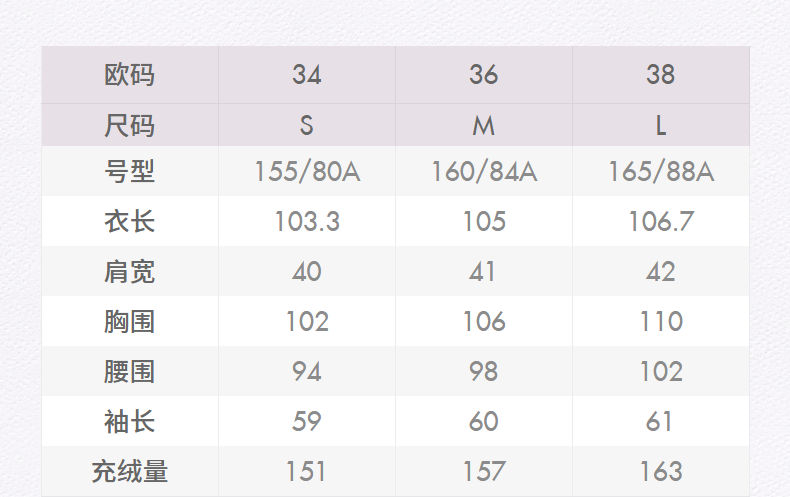The height and width of the screenshot is (497, 790).
Task: Click the 充绒量 row label
Action: tap(130, 471)
